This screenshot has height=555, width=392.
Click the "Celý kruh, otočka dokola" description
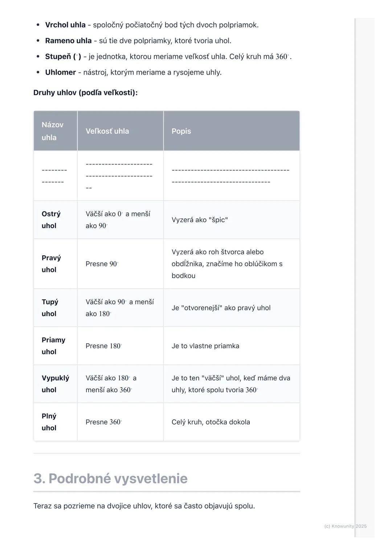click(211, 422)
